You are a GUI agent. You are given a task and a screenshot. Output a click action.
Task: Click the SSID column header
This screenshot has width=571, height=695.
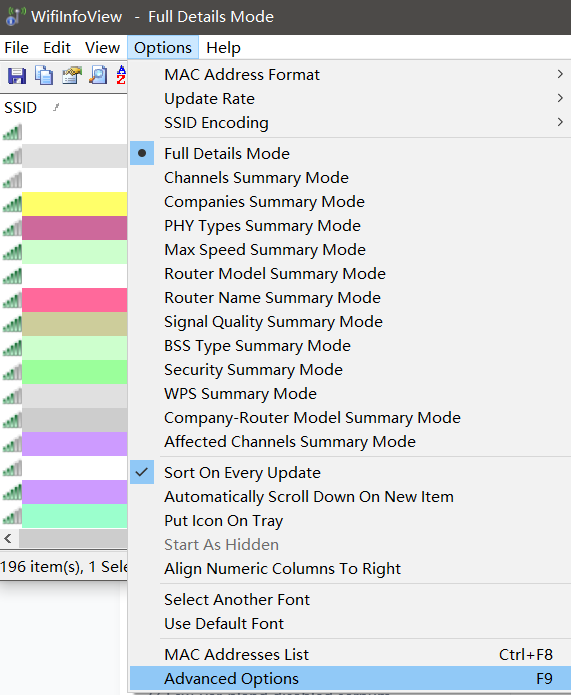pos(63,107)
